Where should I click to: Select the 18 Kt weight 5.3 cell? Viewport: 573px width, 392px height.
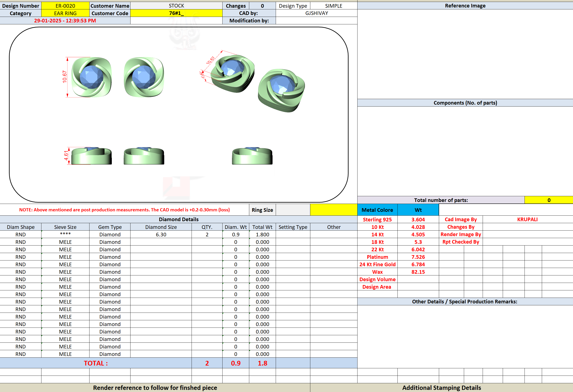[x=418, y=242]
